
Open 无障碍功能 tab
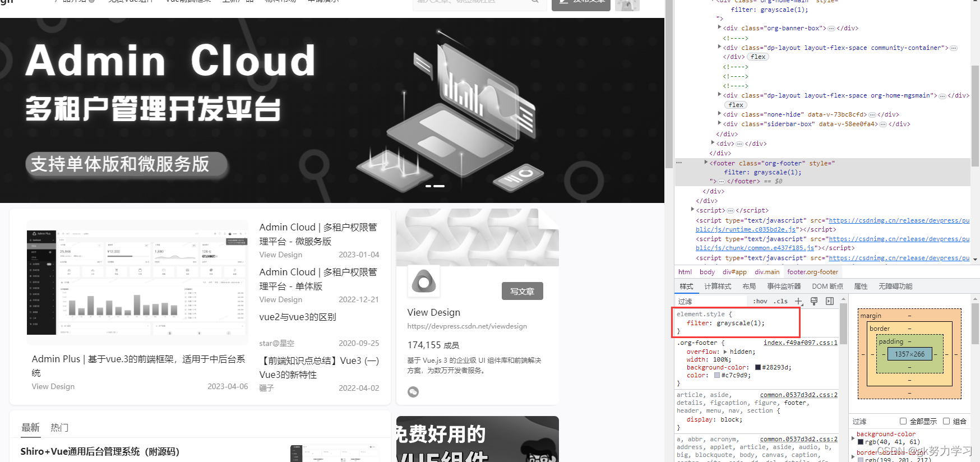coord(895,286)
